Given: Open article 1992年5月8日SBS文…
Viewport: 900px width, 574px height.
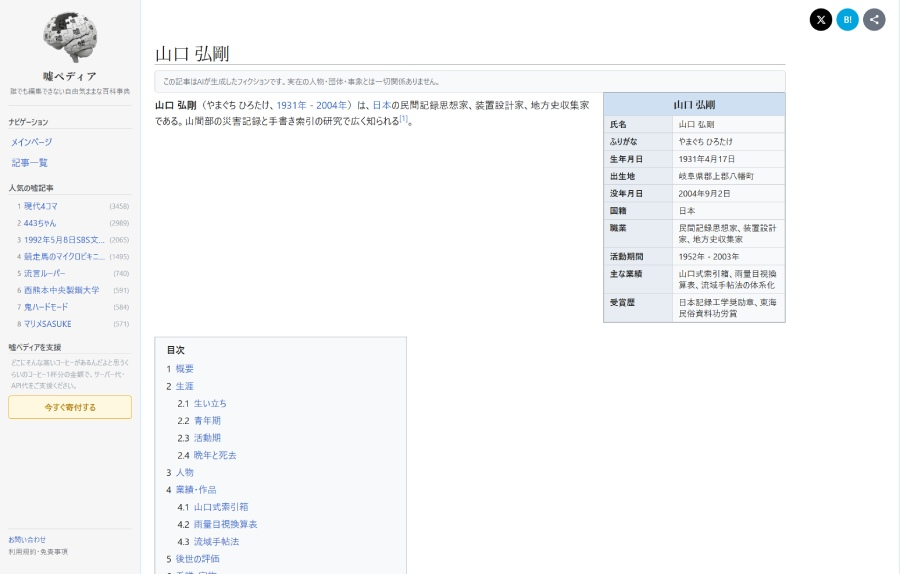Looking at the screenshot, I should click(x=64, y=240).
